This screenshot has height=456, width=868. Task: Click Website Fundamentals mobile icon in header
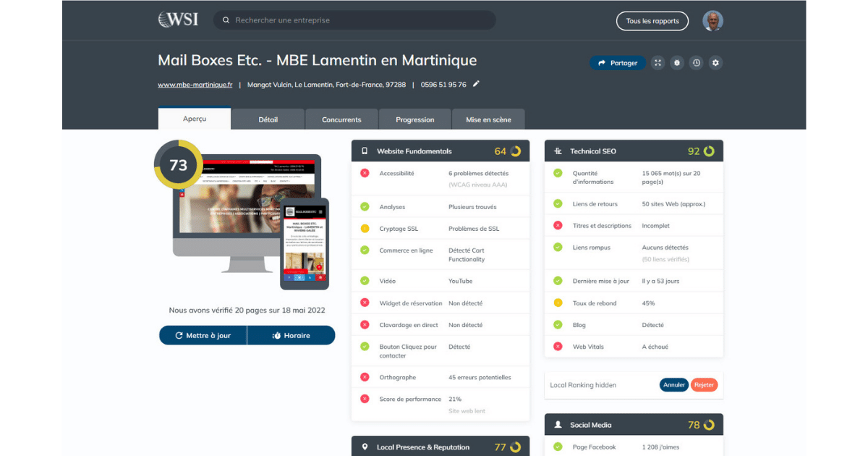click(365, 151)
